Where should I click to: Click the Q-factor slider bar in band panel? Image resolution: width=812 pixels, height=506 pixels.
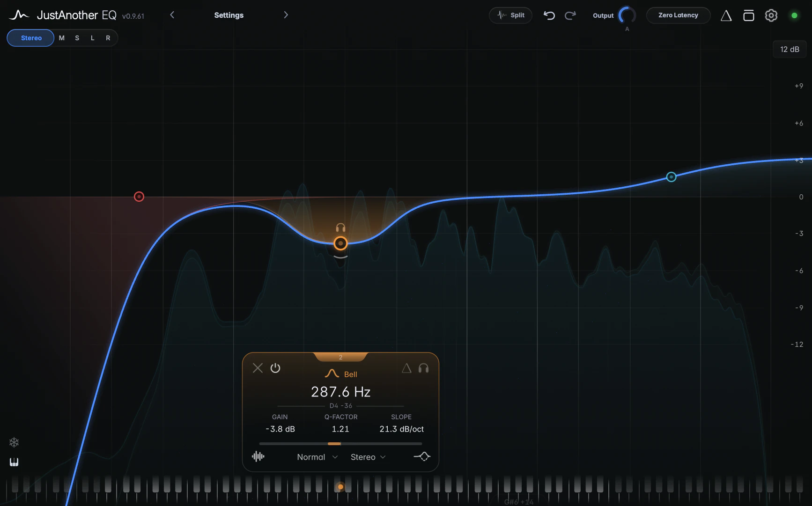[x=340, y=443]
